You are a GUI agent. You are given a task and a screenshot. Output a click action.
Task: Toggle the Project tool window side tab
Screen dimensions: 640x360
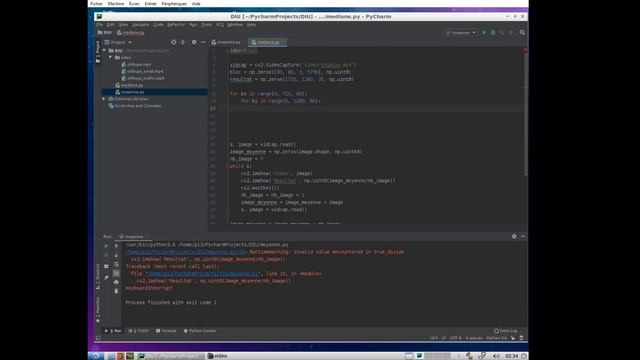pos(98,51)
